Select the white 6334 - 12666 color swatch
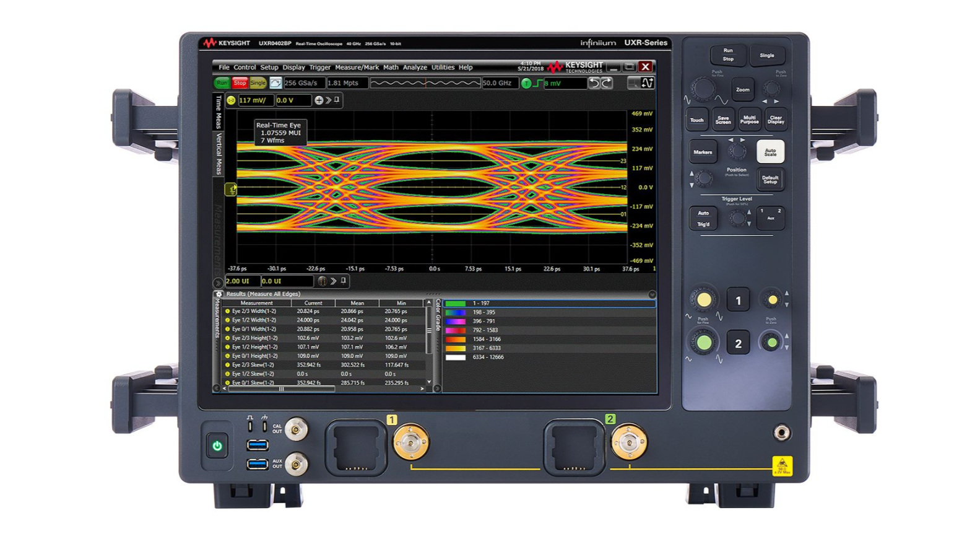Screen dimensions: 980x536 pyautogui.click(x=455, y=358)
